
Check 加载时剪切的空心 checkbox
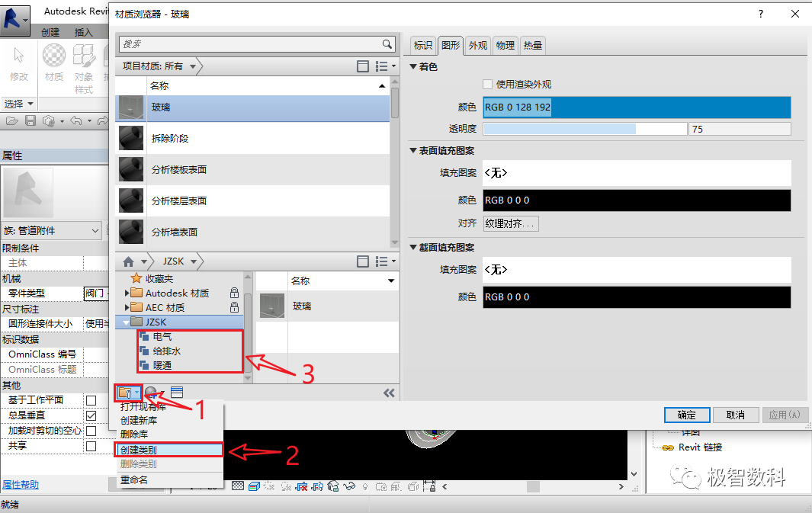(91, 431)
